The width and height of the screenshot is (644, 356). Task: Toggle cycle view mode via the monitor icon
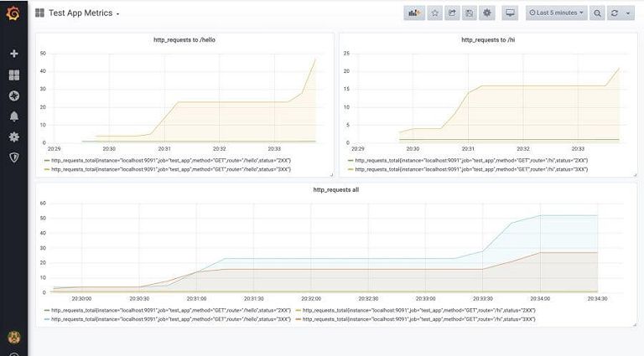coord(510,13)
